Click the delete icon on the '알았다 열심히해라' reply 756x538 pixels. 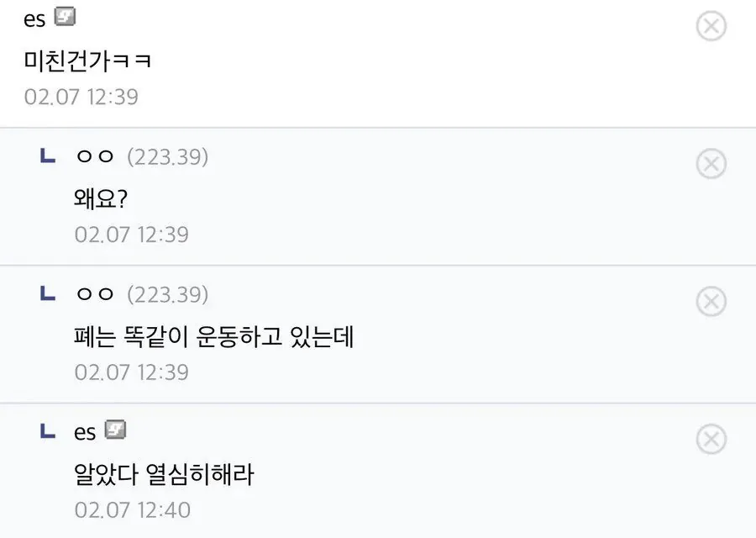click(712, 440)
